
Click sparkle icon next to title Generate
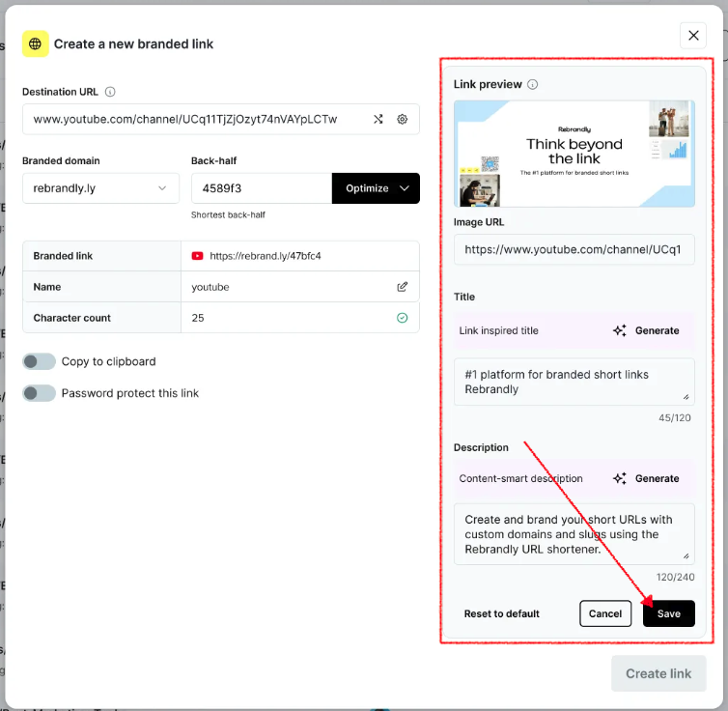(x=619, y=330)
